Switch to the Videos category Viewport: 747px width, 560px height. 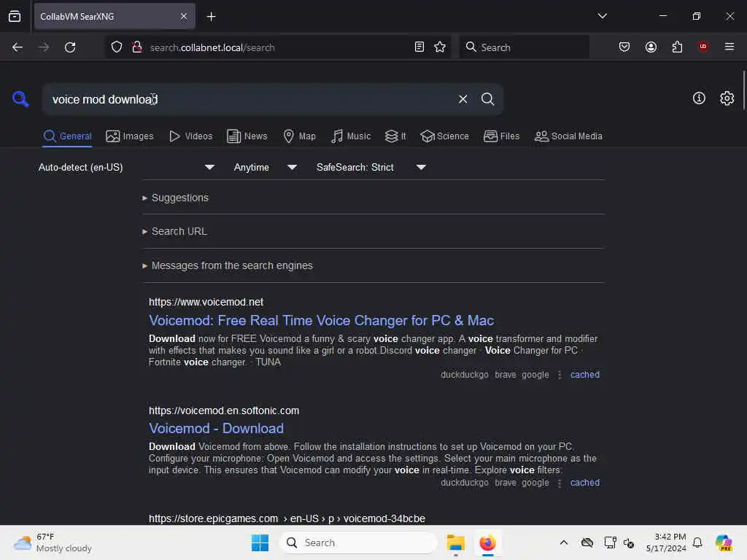pyautogui.click(x=190, y=136)
